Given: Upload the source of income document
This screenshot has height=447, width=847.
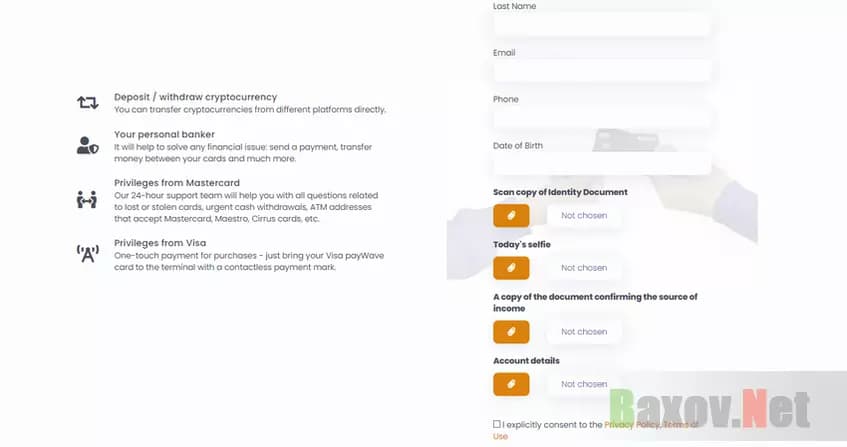Looking at the screenshot, I should pyautogui.click(x=511, y=332).
